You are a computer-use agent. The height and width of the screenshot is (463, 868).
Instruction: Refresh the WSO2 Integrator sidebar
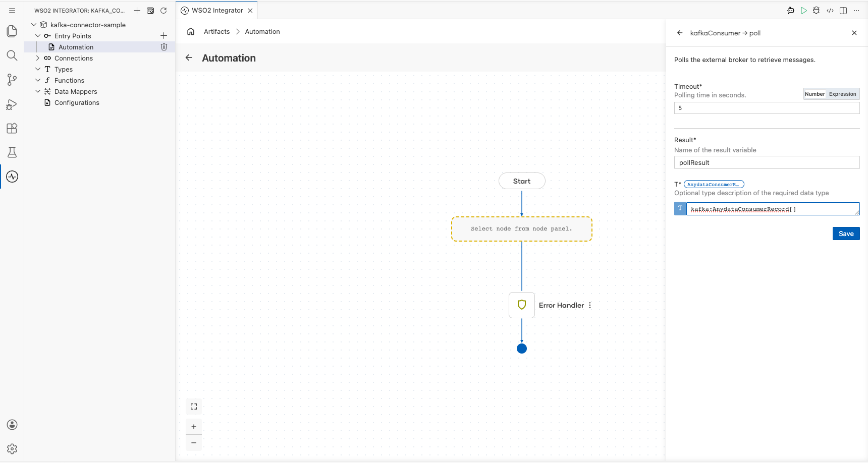(164, 10)
